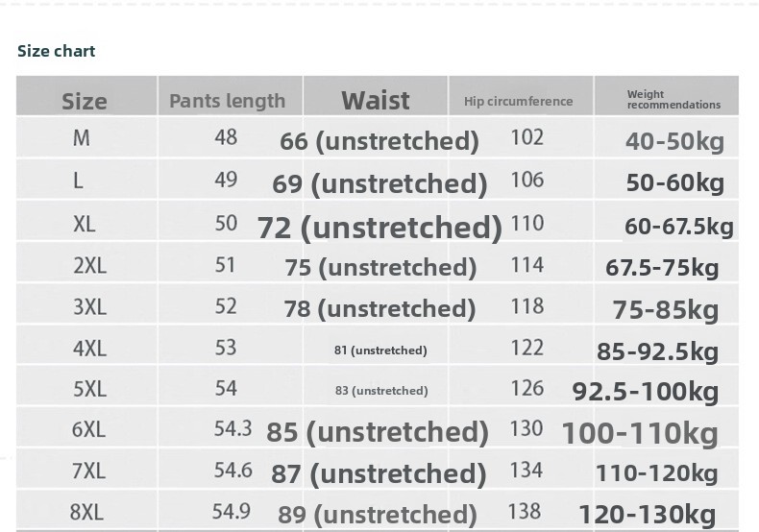The width and height of the screenshot is (759, 532).
Task: Select the XL size cell
Action: click(85, 224)
